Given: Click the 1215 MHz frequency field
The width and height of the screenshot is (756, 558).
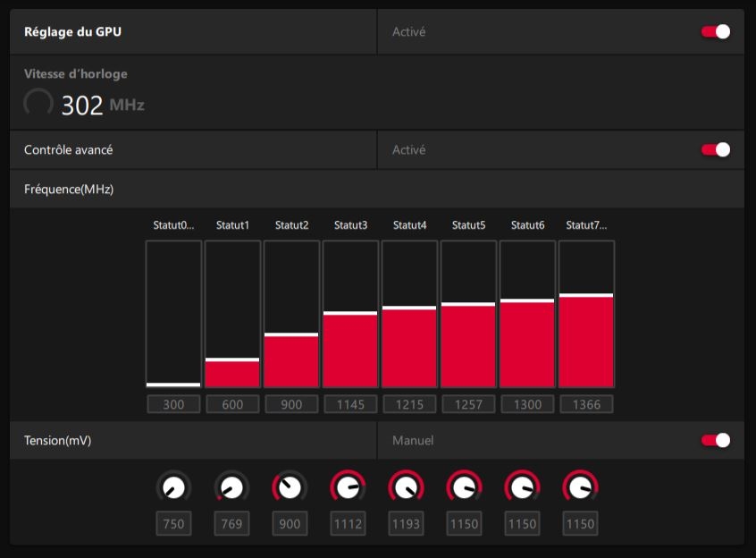Looking at the screenshot, I should pos(409,404).
